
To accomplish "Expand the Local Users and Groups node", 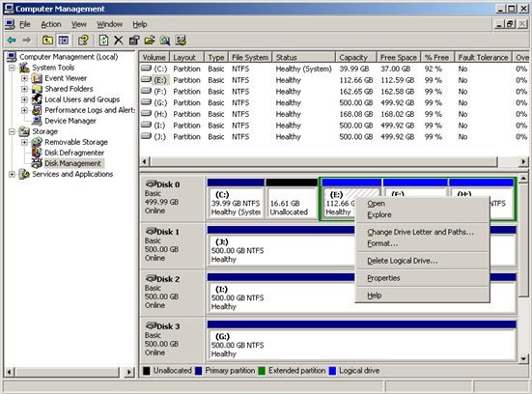I will pyautogui.click(x=24, y=99).
